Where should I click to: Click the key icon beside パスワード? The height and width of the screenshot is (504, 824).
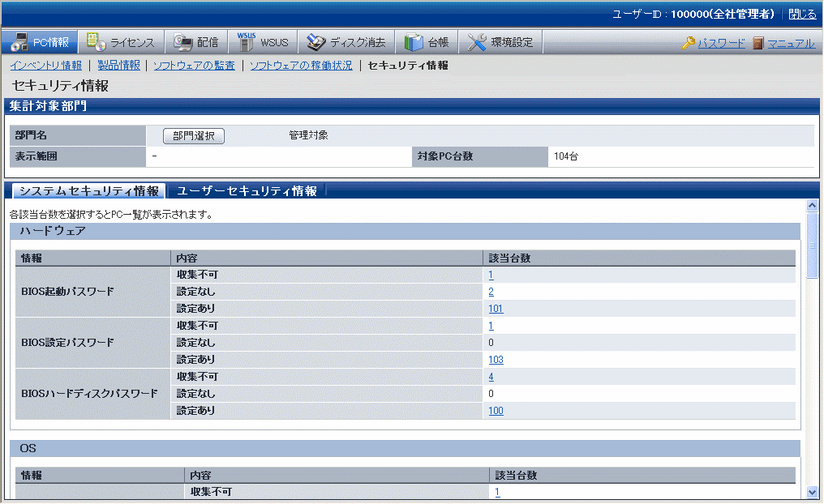[x=689, y=42]
